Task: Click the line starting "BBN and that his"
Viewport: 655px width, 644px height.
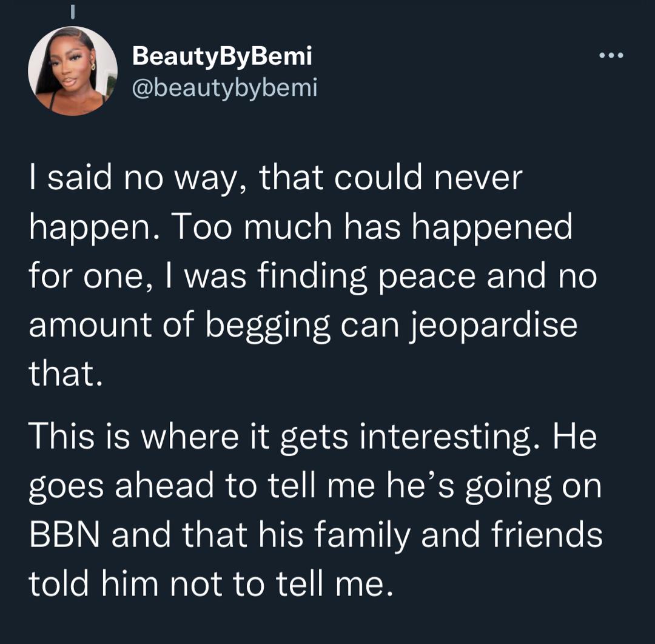Action: [x=315, y=535]
